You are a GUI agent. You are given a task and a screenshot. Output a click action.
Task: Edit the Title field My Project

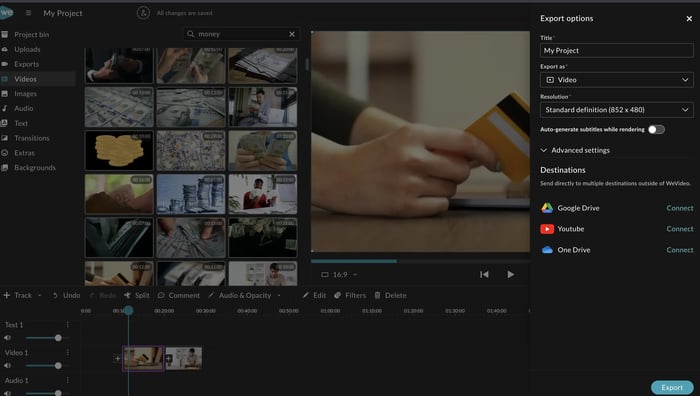coord(617,50)
